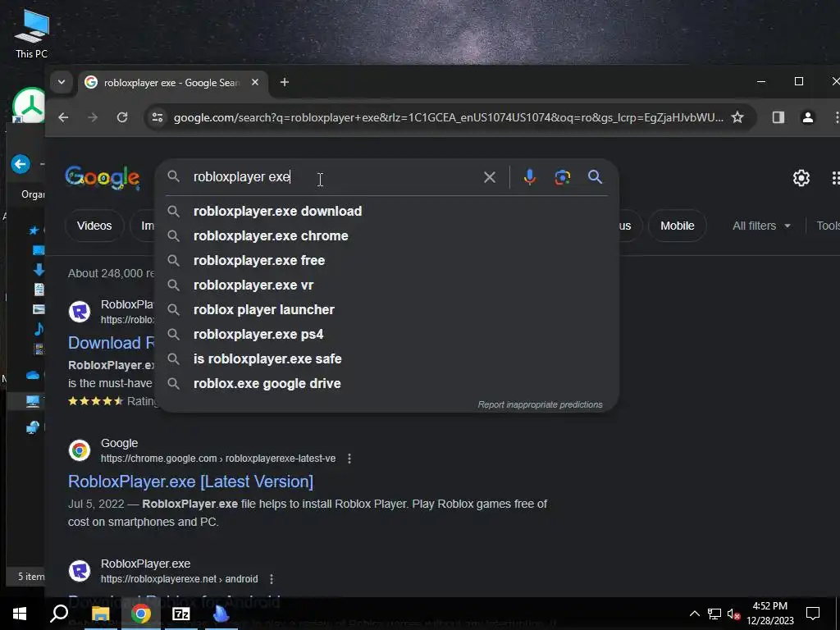Choose suggestion is robloxplayer.exe safe
The height and width of the screenshot is (630, 840).
click(386, 359)
